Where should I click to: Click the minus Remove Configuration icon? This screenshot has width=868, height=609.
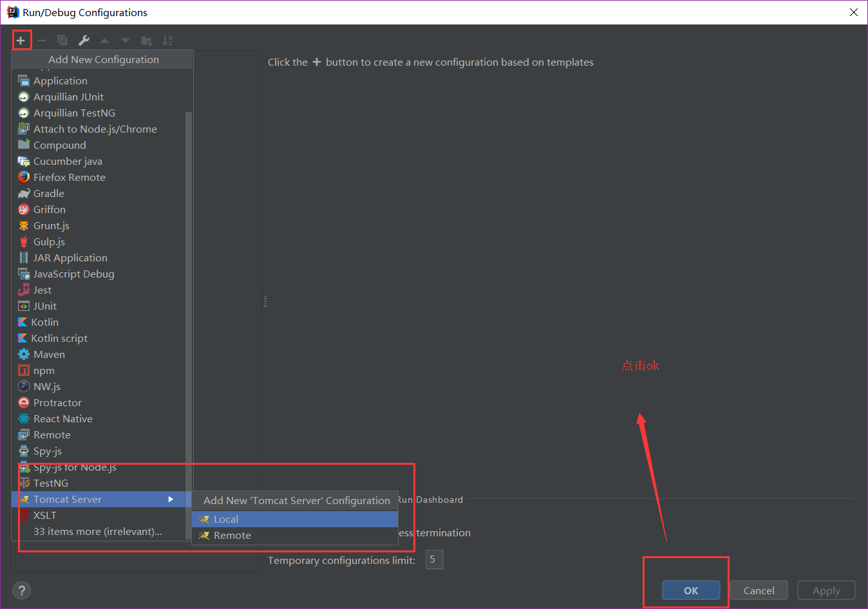pyautogui.click(x=42, y=41)
